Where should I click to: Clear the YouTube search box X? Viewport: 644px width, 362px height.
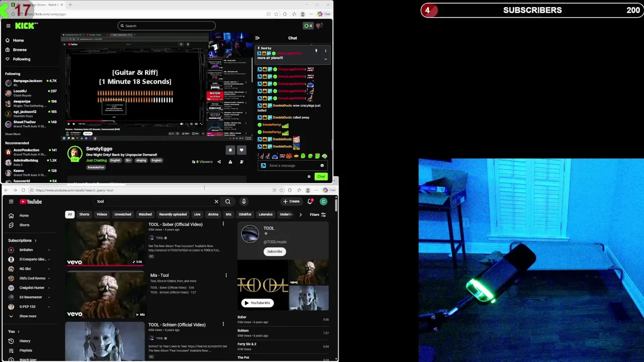216,202
